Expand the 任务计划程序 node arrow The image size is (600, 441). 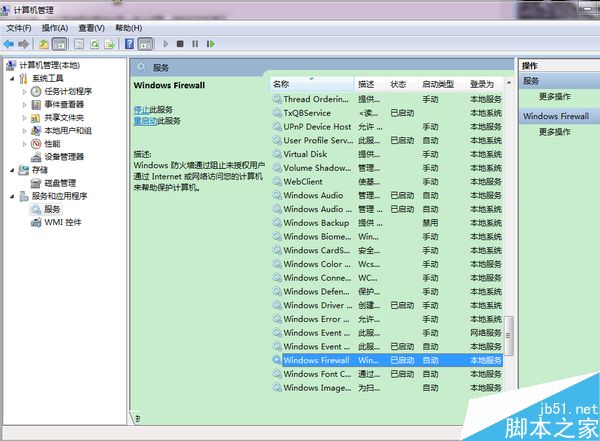tap(24, 91)
